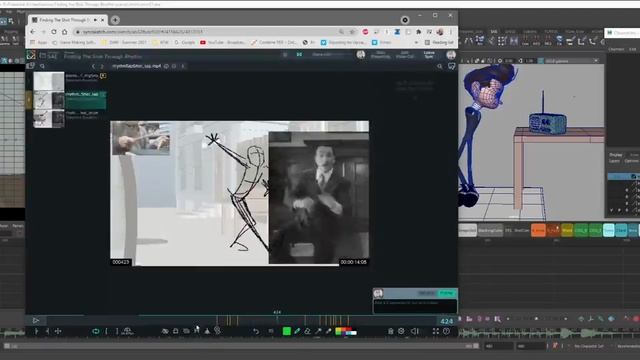Viewport: 640px width, 360px height.
Task: Play the SyncSketch video review
Action: (x=36, y=321)
